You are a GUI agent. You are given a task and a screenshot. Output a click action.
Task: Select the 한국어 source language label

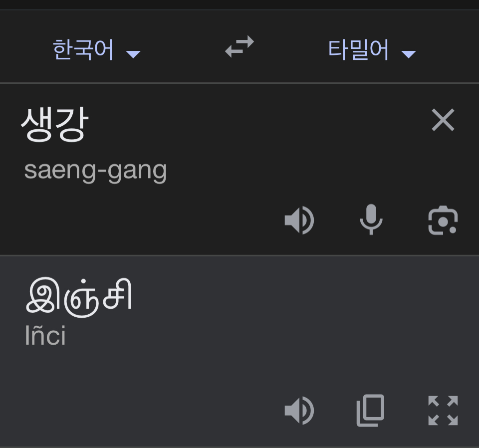[x=83, y=49]
